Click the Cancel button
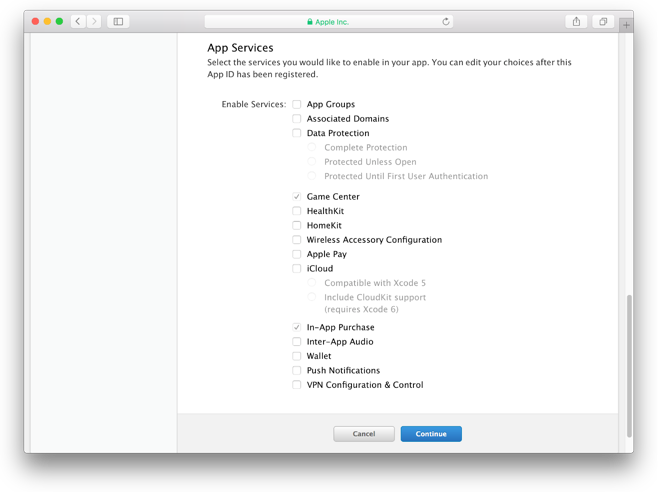 click(x=364, y=434)
